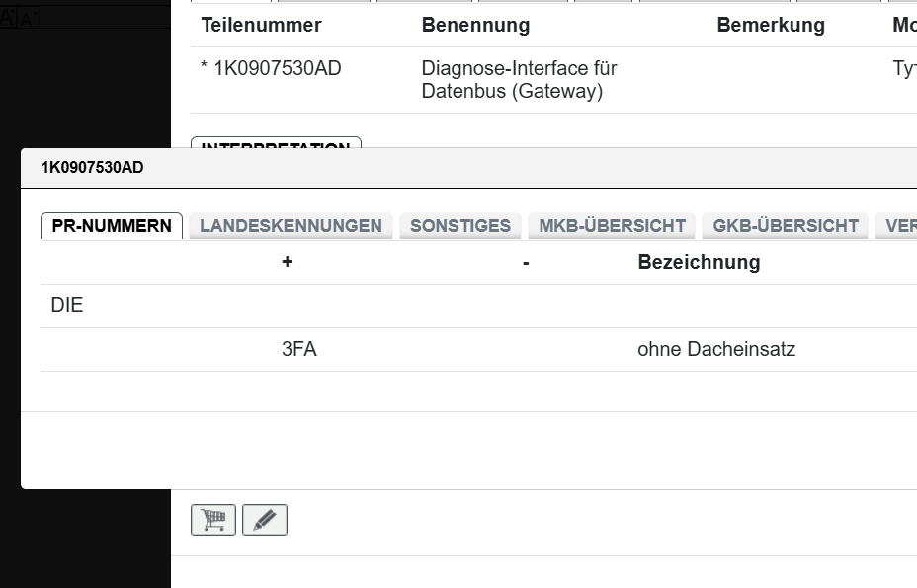
Task: Click the 3FA PR number cell
Action: pos(298,349)
